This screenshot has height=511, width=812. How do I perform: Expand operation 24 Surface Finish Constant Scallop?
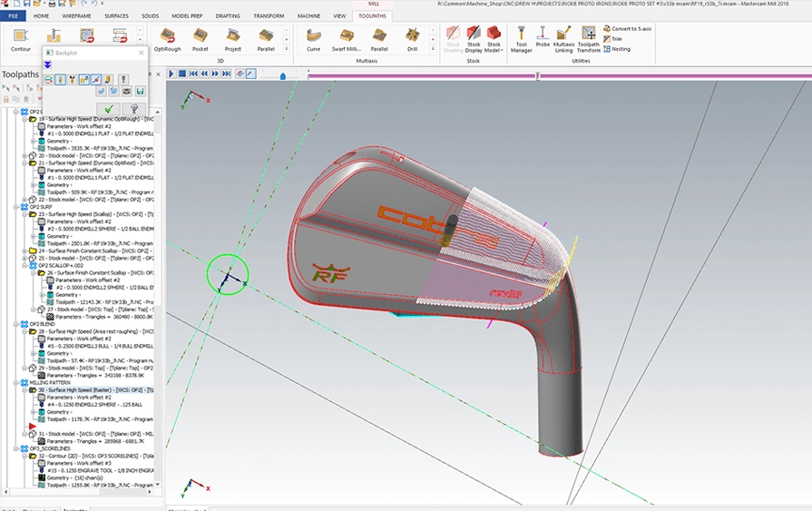pos(24,251)
